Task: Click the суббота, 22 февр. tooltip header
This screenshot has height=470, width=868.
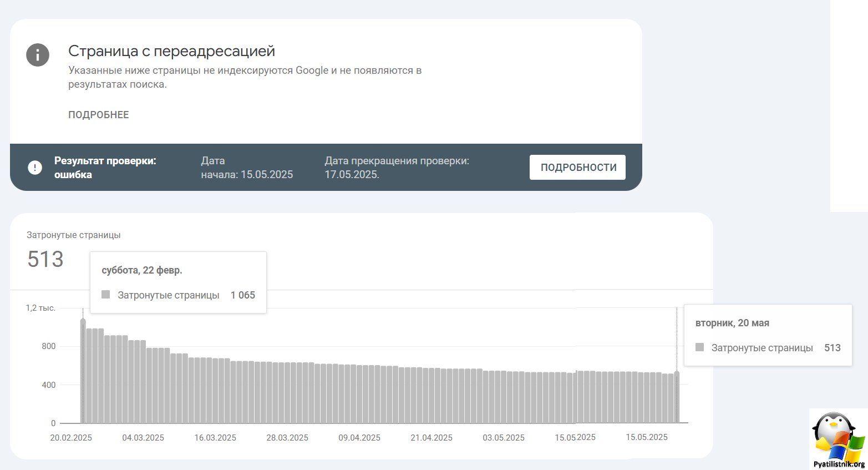Action: point(142,270)
